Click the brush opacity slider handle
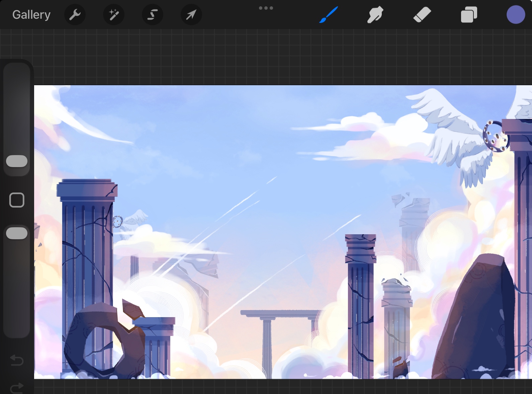The width and height of the screenshot is (532, 394). pos(17,233)
